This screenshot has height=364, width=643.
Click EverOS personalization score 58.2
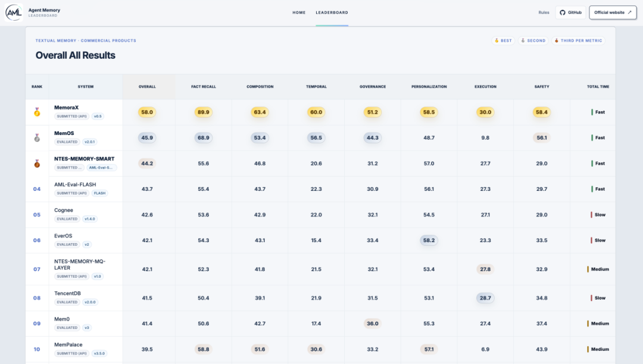pyautogui.click(x=429, y=240)
